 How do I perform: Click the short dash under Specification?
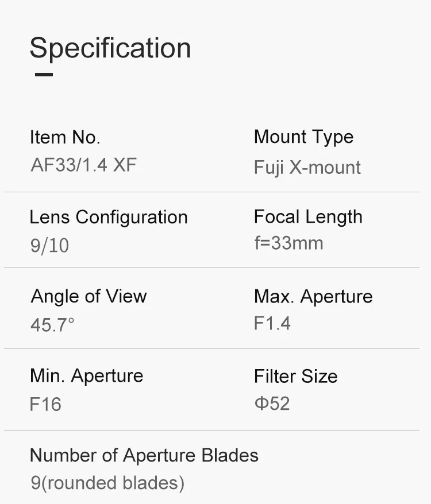click(x=44, y=75)
